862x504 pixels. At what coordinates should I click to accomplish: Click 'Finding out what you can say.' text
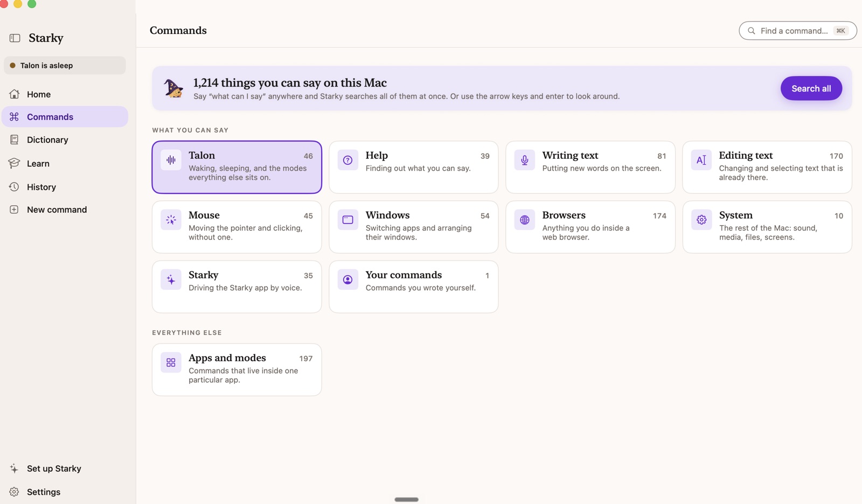click(x=418, y=168)
